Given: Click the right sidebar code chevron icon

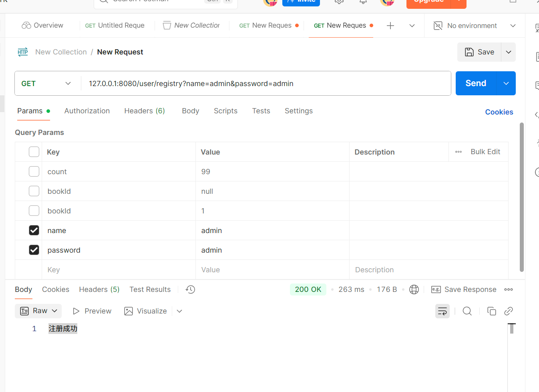Looking at the screenshot, I should point(537,115).
